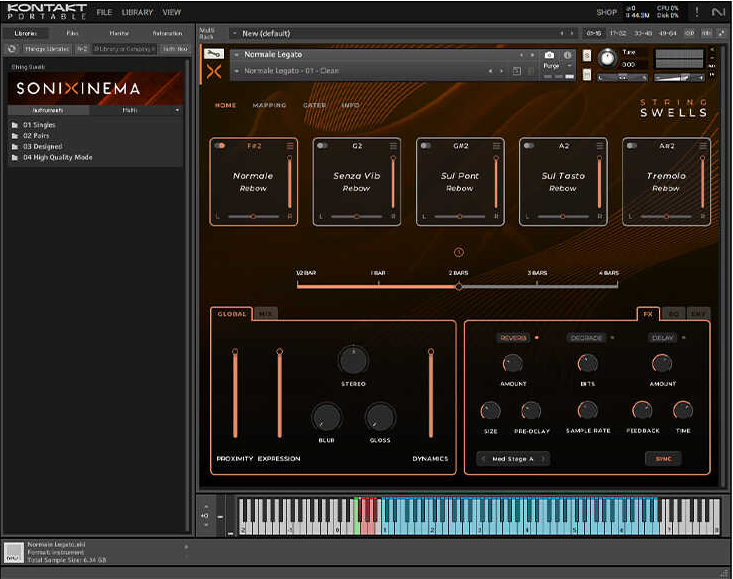Image resolution: width=733 pixels, height=579 pixels.
Task: Click the SHOP link
Action: coord(606,13)
